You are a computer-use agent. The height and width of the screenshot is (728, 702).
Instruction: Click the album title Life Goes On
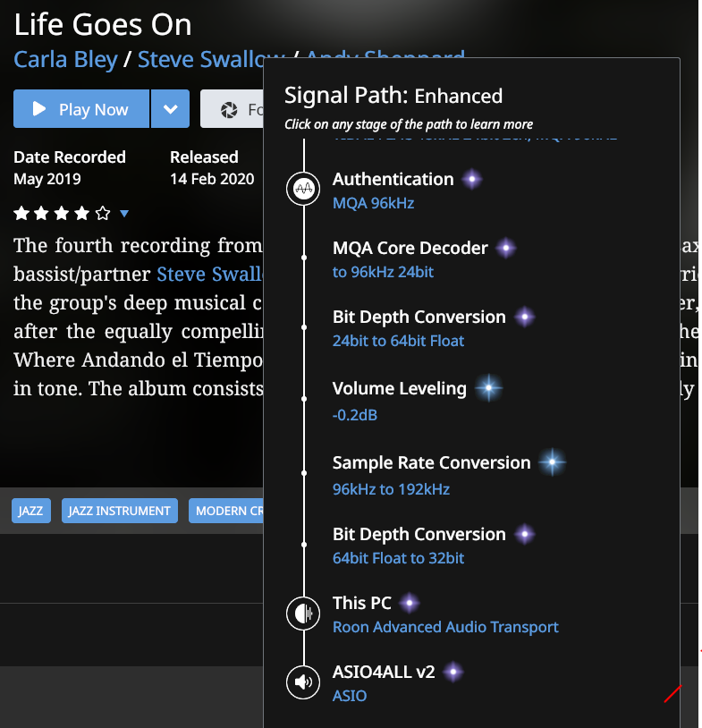103,25
